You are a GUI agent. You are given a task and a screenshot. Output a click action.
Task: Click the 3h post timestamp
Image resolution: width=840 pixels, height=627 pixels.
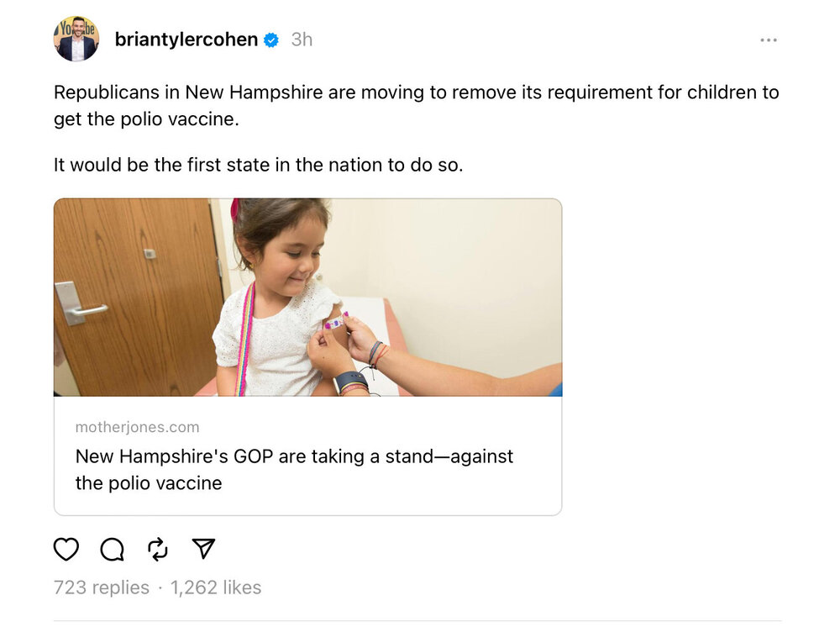pyautogui.click(x=302, y=40)
